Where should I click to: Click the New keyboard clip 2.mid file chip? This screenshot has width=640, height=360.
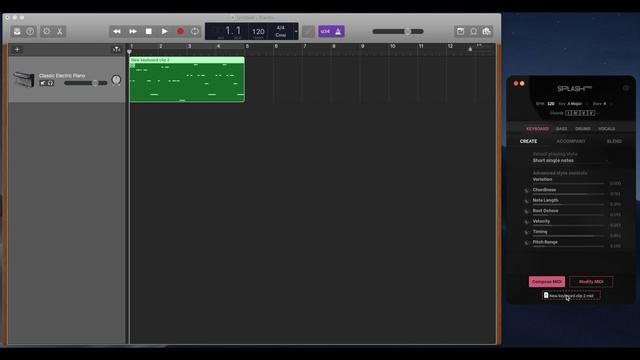(571, 296)
